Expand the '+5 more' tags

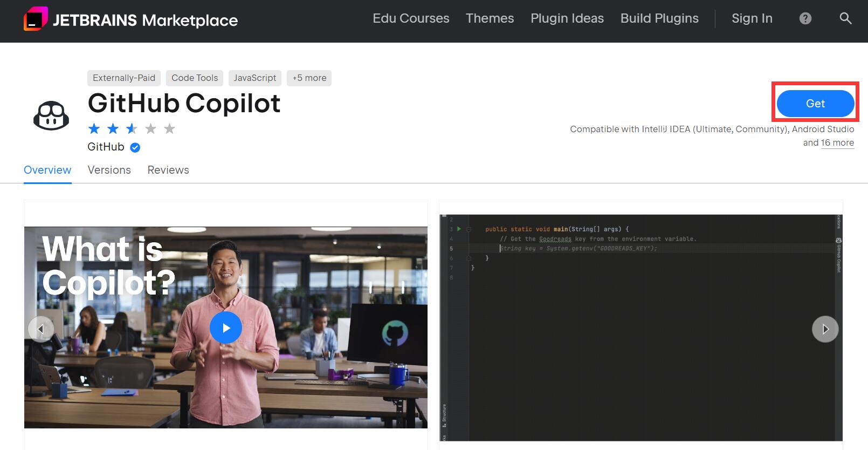[x=309, y=78]
